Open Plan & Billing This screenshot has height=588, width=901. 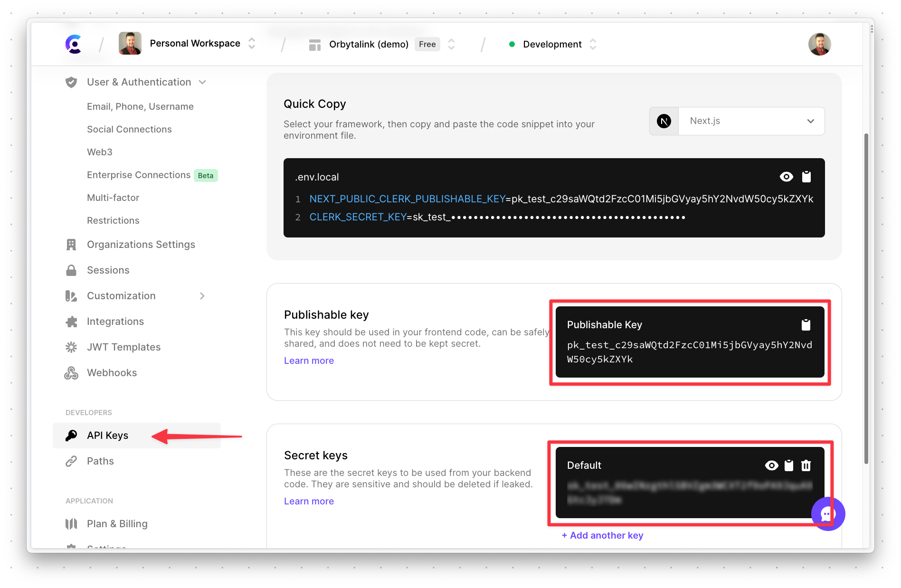pyautogui.click(x=117, y=523)
